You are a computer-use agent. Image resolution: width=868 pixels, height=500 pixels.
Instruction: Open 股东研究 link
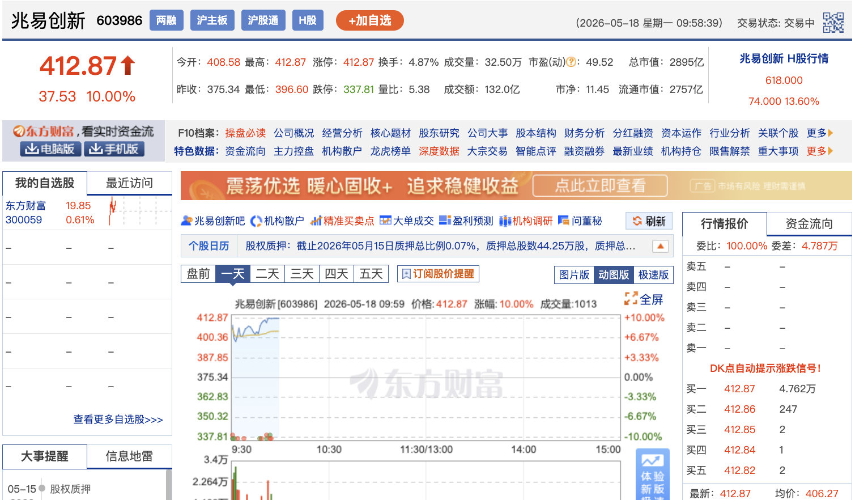tap(439, 133)
